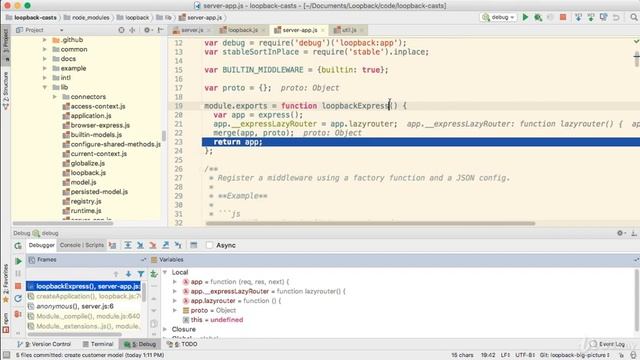Resume program in Debug side toolbar

point(18,261)
